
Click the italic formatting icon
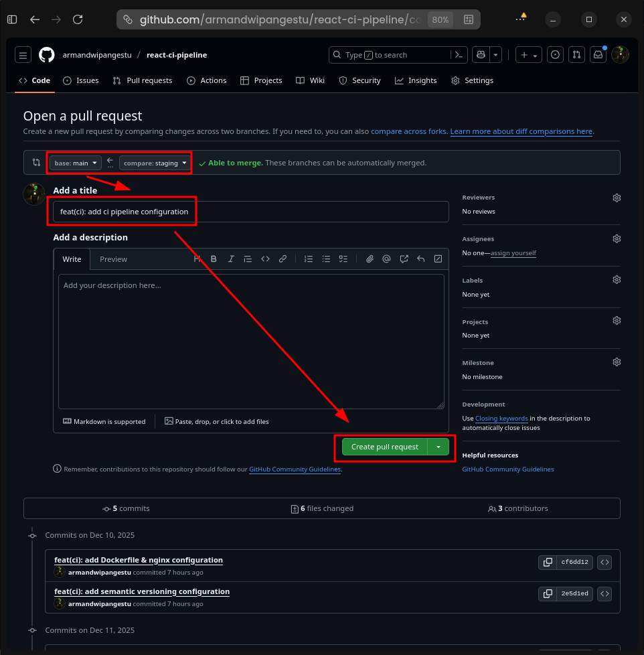point(231,259)
